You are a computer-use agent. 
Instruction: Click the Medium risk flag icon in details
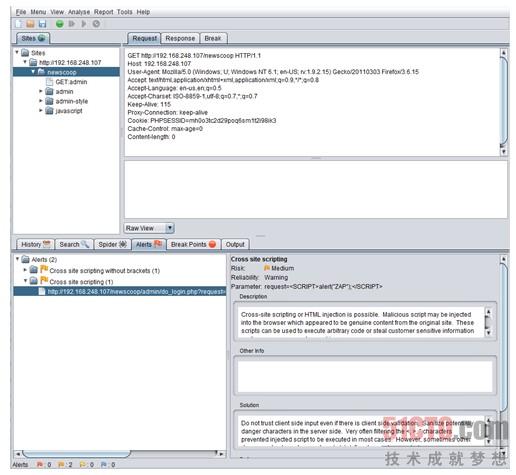[267, 268]
